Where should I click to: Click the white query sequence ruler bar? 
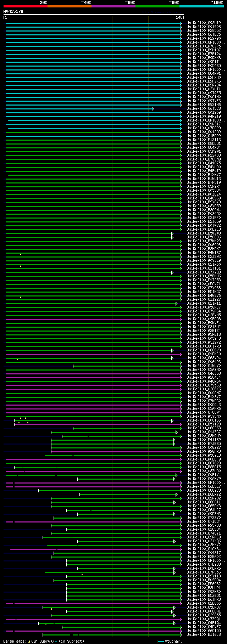pos(93,15)
